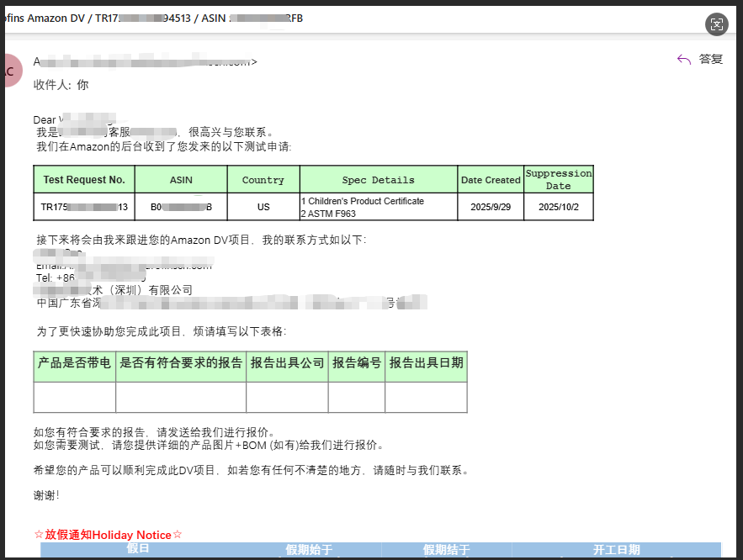Select the Test Request No. header cell
The image size is (743, 560).
(84, 180)
